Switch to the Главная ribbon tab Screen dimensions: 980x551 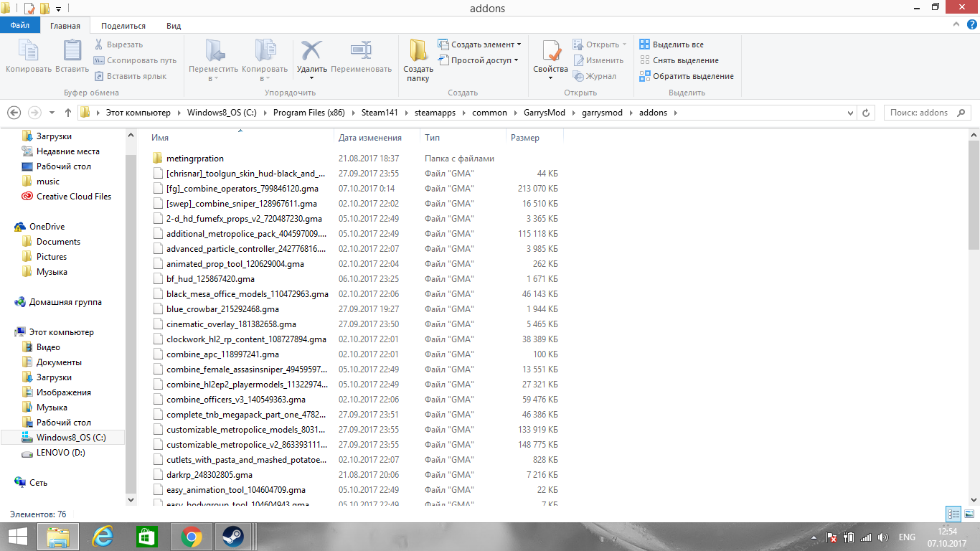[65, 26]
